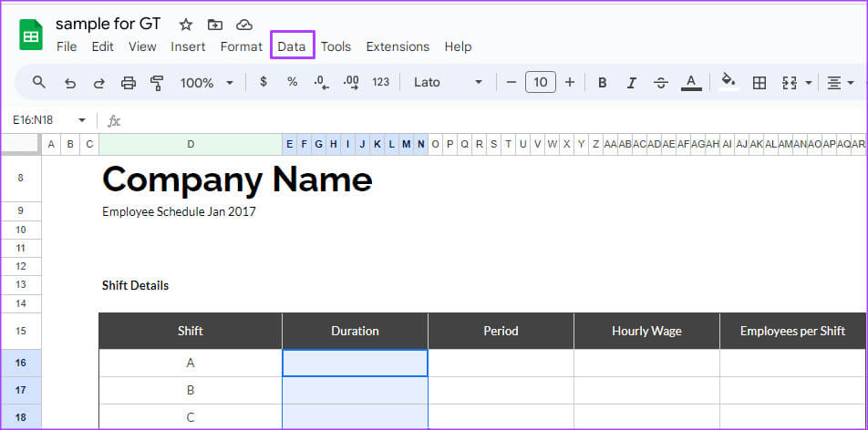The image size is (868, 430).
Task: Click the 'Company Name' heading cell
Action: point(237,179)
